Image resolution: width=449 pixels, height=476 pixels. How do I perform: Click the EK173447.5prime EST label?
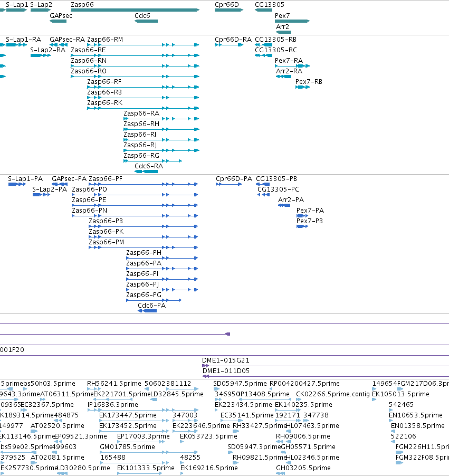[128, 415]
